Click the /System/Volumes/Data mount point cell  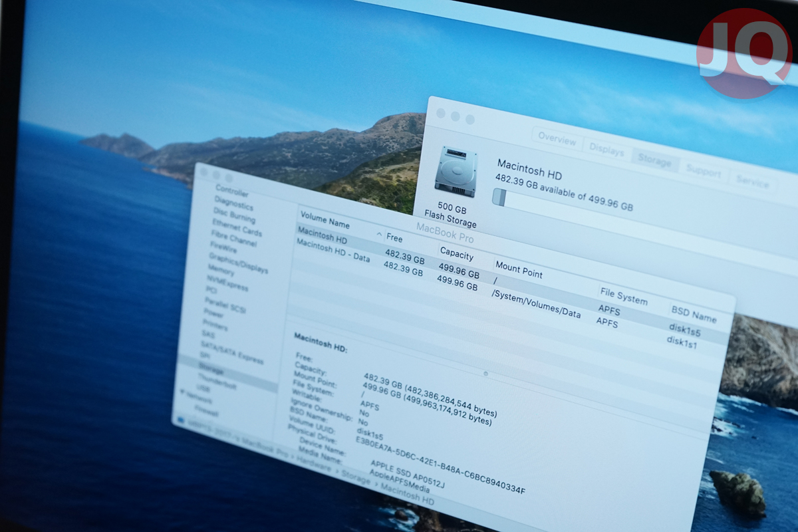[535, 305]
